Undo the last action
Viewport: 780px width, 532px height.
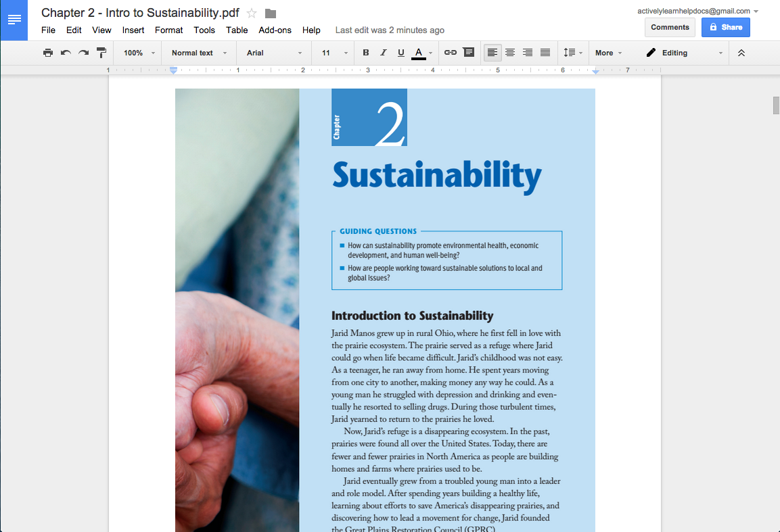pos(66,53)
